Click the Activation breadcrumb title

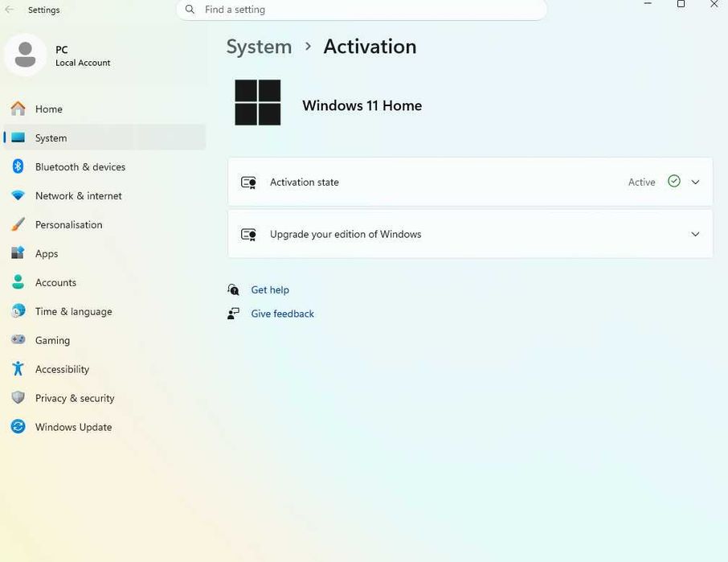(370, 47)
